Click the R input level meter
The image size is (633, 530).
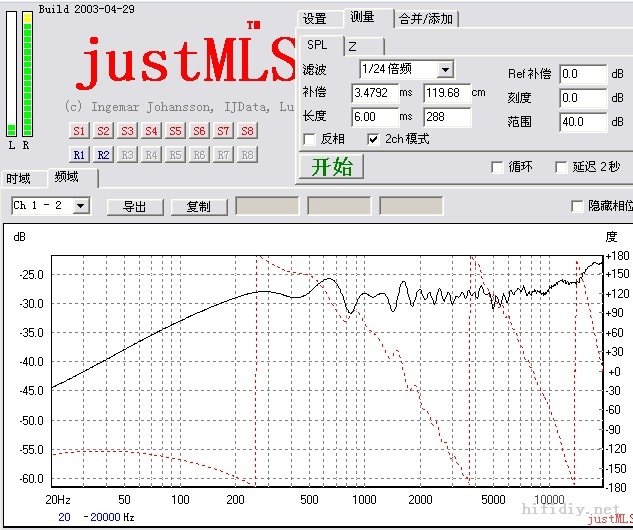point(27,74)
